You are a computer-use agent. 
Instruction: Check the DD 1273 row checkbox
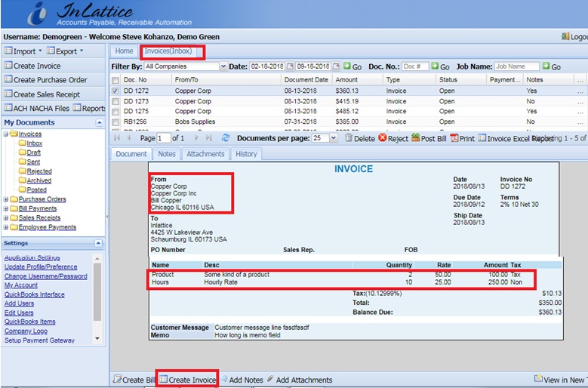pos(115,101)
